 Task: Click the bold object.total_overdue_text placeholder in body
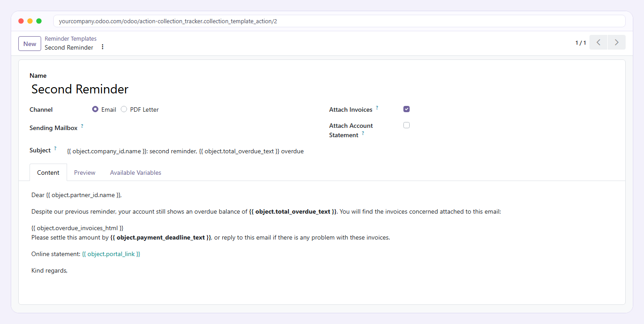293,211
